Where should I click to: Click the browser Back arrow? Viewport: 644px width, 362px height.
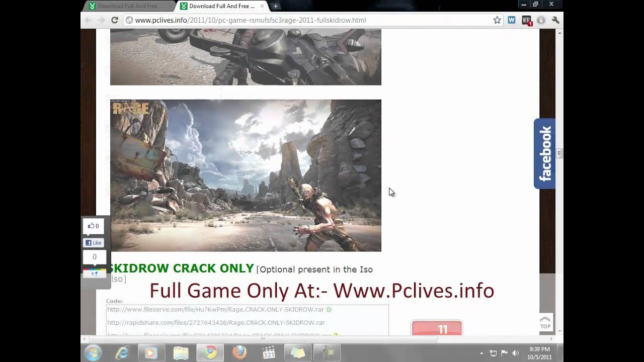[x=88, y=20]
